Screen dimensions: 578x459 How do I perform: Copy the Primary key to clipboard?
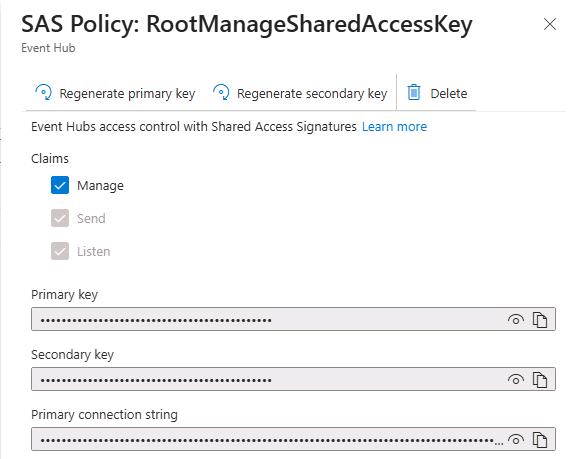pos(540,320)
